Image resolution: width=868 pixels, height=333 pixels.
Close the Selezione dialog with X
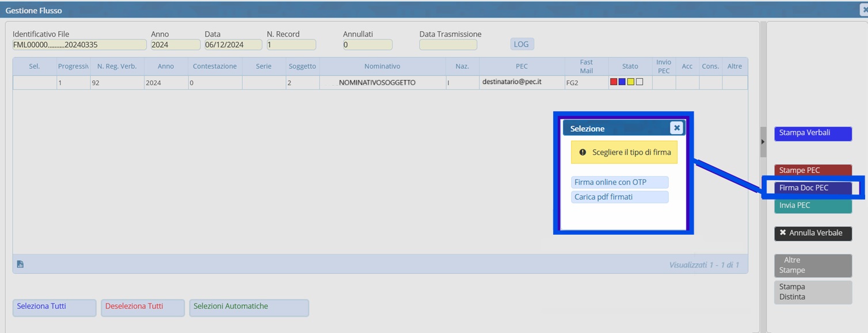[676, 128]
